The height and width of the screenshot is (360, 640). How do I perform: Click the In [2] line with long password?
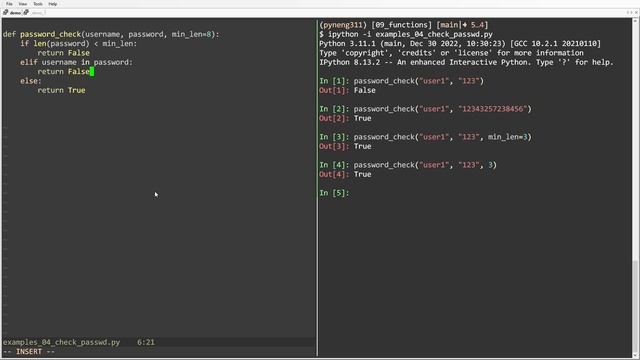tap(425, 109)
